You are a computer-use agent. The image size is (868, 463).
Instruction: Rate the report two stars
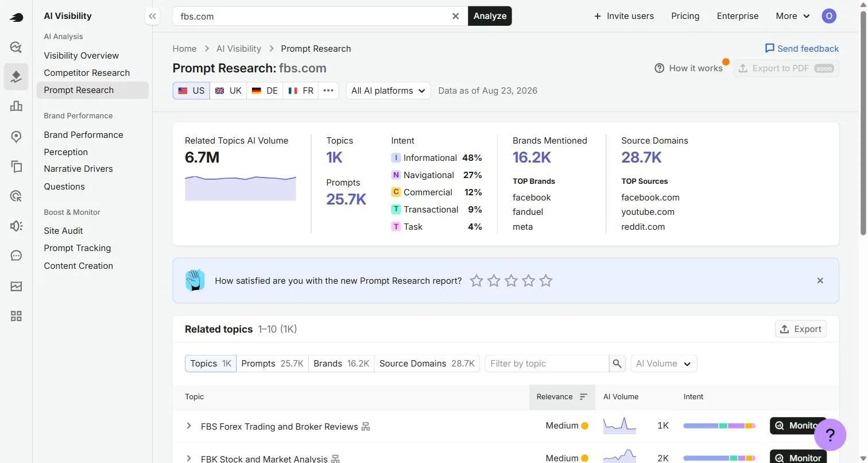click(x=494, y=280)
